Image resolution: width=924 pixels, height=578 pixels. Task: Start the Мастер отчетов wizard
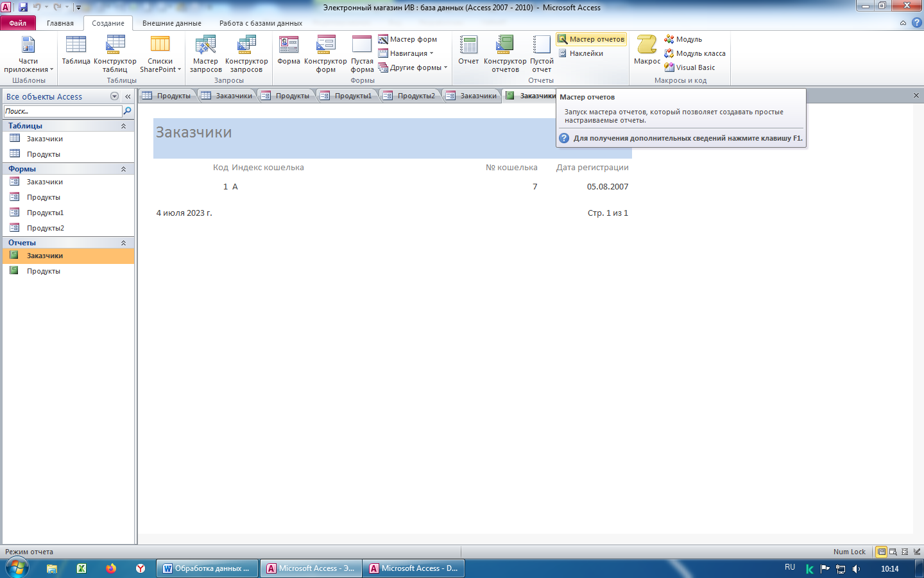591,39
